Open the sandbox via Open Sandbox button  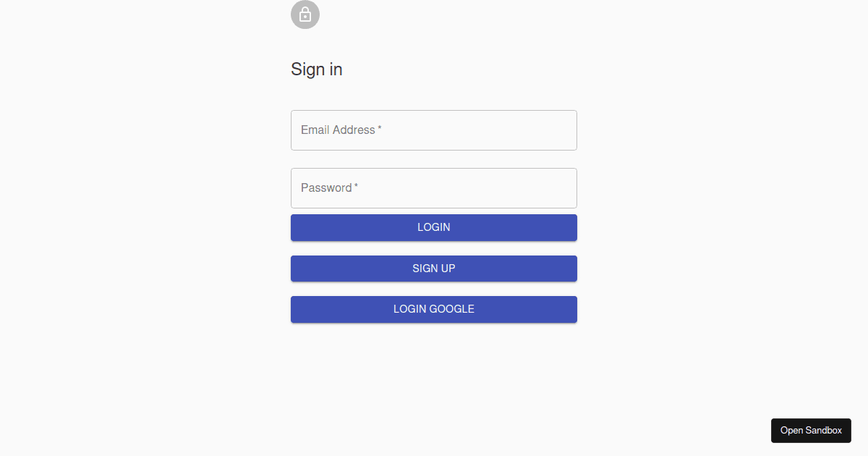[x=811, y=430]
